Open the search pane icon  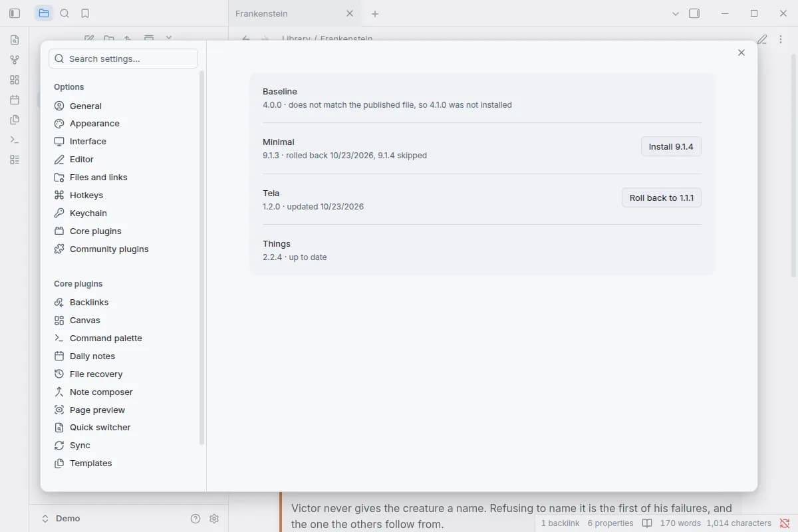click(x=65, y=13)
